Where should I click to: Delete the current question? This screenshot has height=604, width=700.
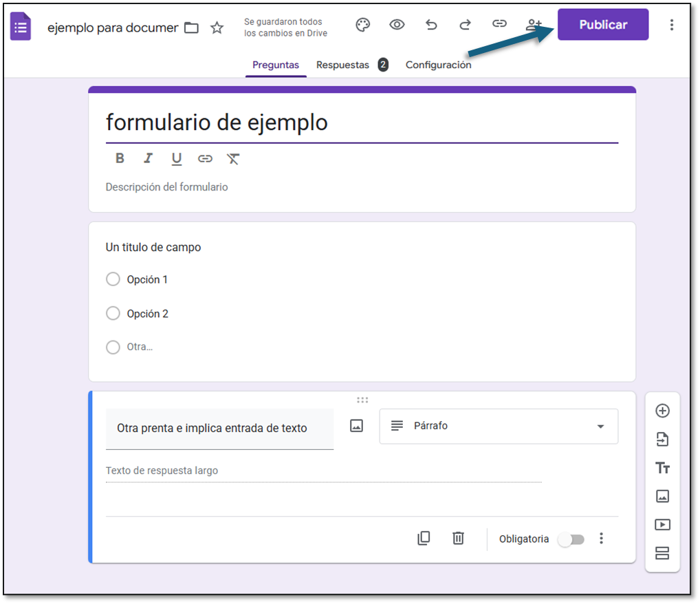tap(458, 539)
